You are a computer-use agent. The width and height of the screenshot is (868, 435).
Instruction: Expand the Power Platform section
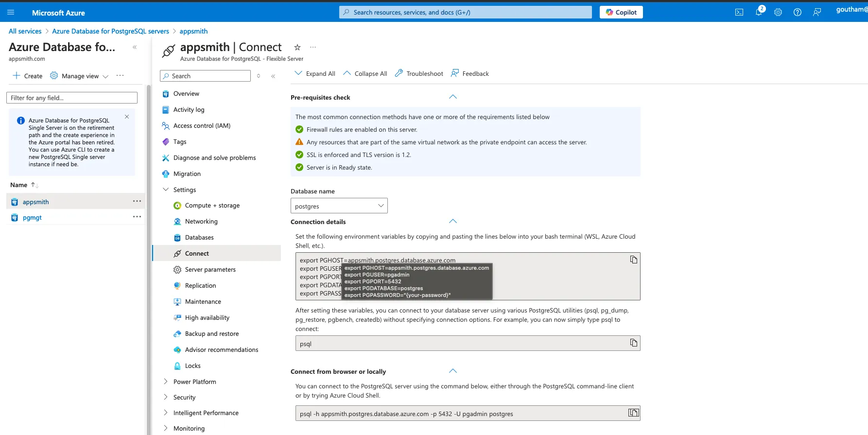coord(166,382)
